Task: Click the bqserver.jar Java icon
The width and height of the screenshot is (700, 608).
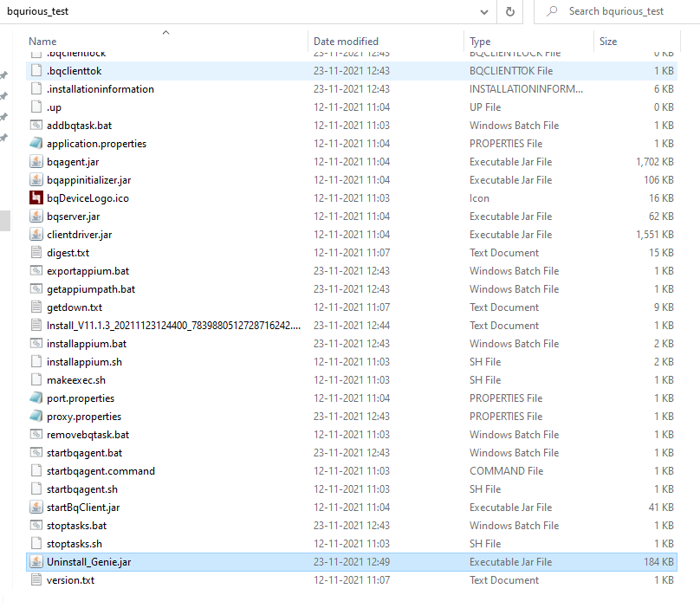Action: tap(36, 216)
